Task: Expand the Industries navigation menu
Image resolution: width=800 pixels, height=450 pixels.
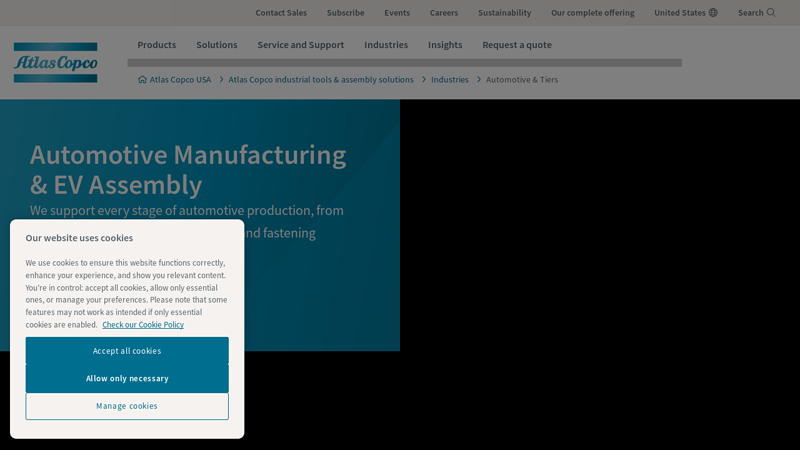Action: pyautogui.click(x=386, y=45)
